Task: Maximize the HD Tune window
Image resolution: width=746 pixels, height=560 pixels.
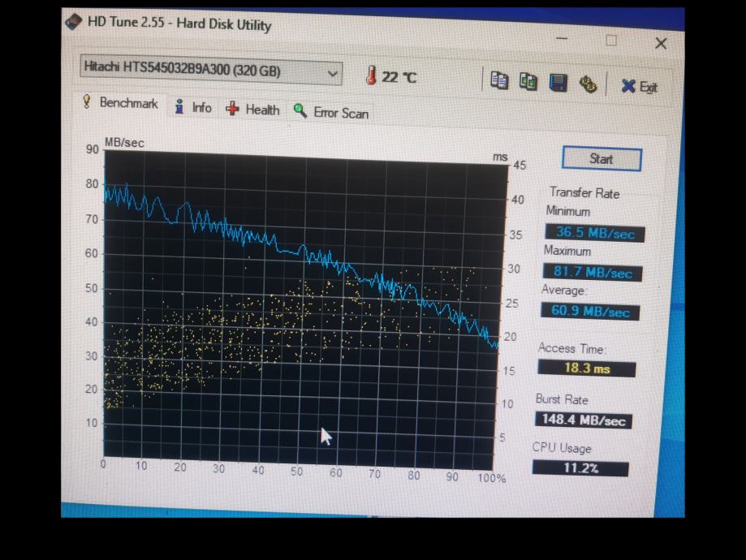Action: 611,41
